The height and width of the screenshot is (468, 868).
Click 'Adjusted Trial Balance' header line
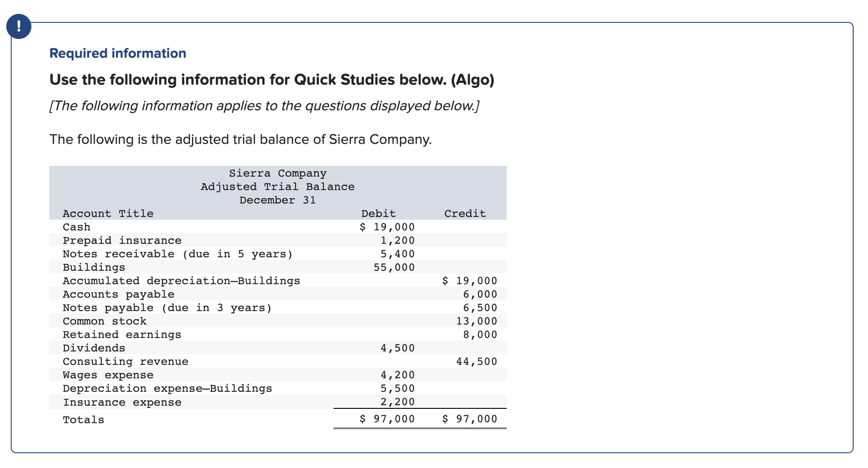pos(278,187)
